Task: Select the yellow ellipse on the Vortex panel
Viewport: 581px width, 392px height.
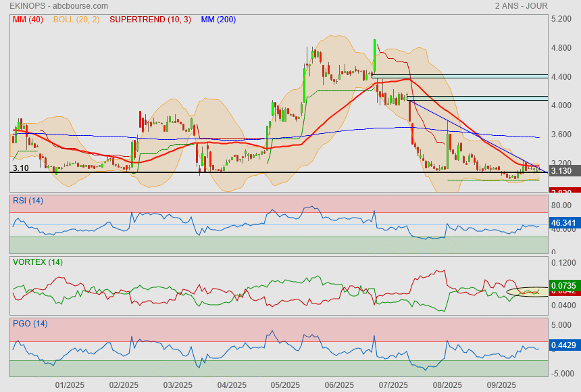Action: [528, 292]
